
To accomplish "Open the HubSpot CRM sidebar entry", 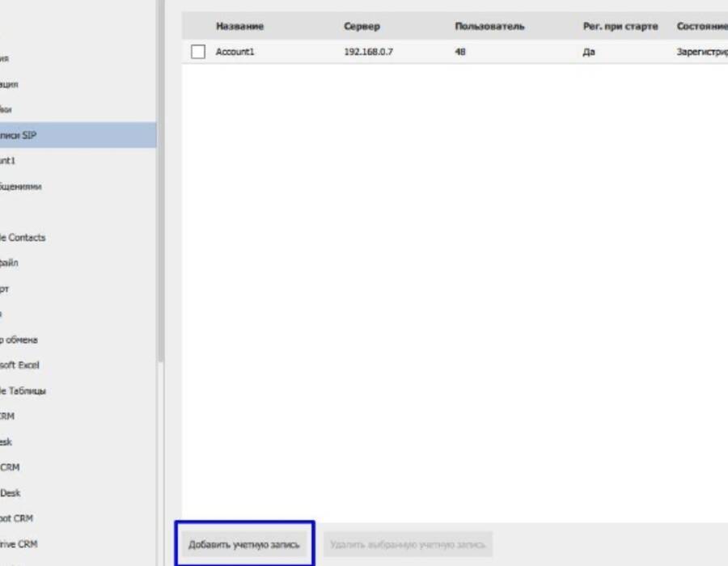I will pyautogui.click(x=16, y=518).
